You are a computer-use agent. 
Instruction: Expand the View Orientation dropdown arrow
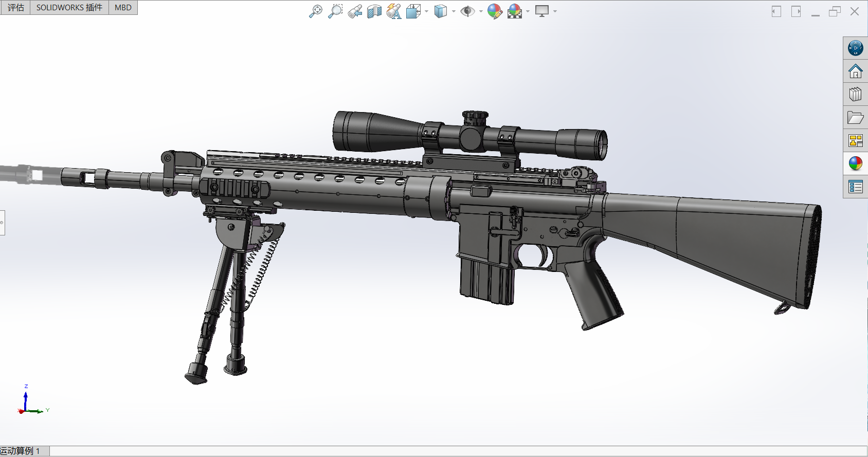click(x=426, y=11)
